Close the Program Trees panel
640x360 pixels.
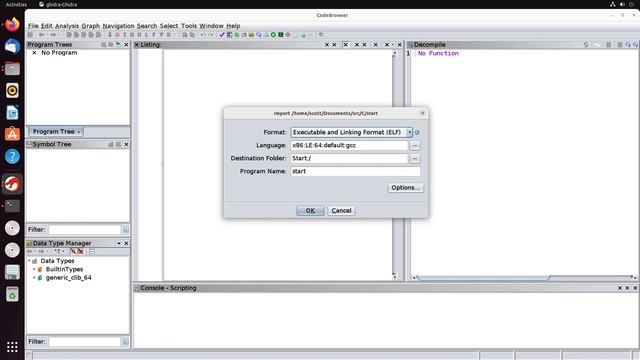126,44
